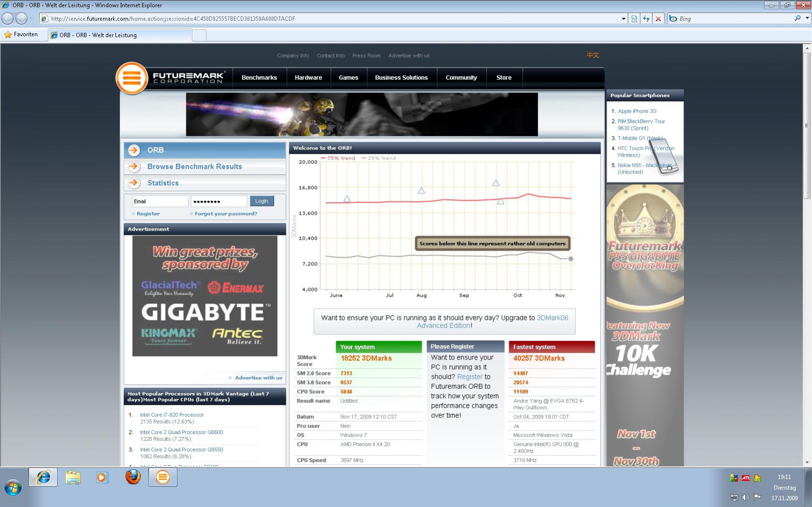Click the red stop loading icon
The image size is (812, 507).
pyautogui.click(x=658, y=19)
